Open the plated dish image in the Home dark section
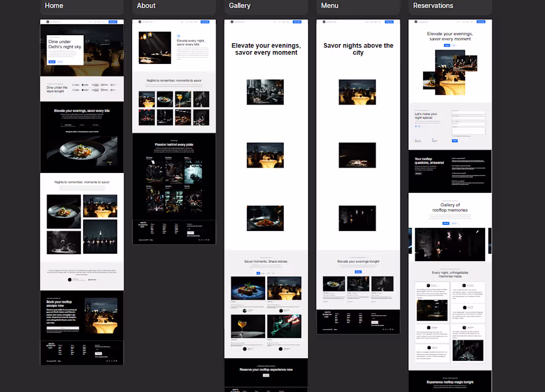This screenshot has height=392, width=545. click(82, 151)
